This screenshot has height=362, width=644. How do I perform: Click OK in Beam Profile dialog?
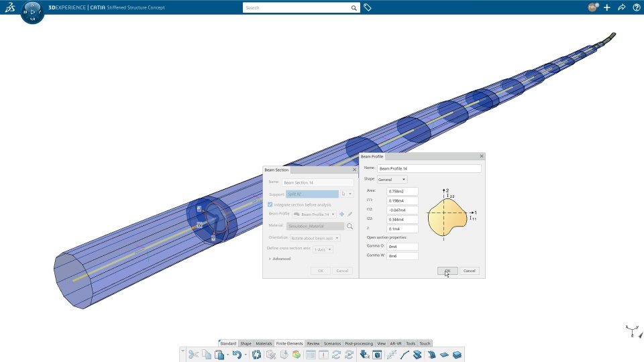pyautogui.click(x=447, y=271)
